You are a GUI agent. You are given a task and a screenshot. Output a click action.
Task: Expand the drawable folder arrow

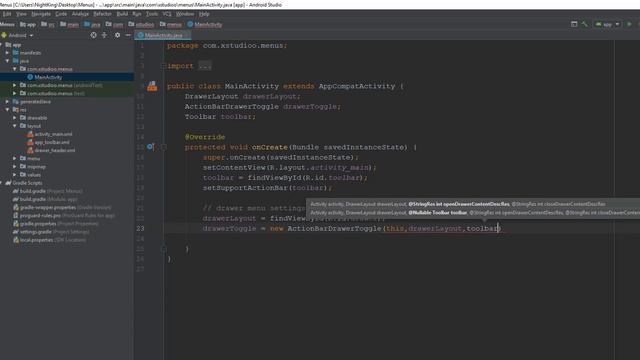[x=15, y=118]
